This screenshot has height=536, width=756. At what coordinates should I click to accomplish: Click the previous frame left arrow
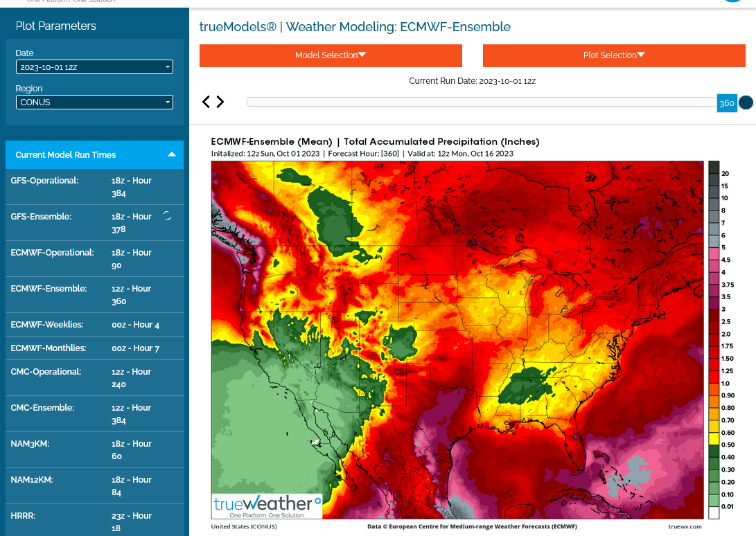pos(206,102)
